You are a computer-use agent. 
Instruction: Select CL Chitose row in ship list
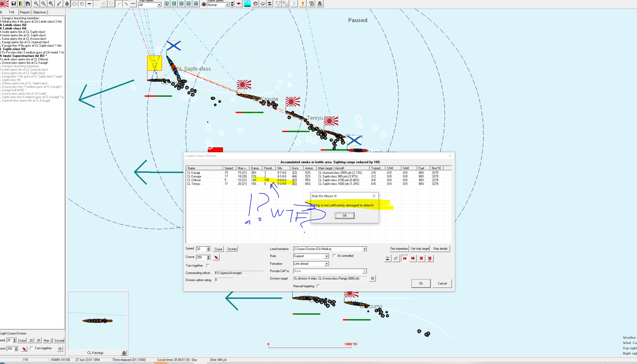coord(194,180)
